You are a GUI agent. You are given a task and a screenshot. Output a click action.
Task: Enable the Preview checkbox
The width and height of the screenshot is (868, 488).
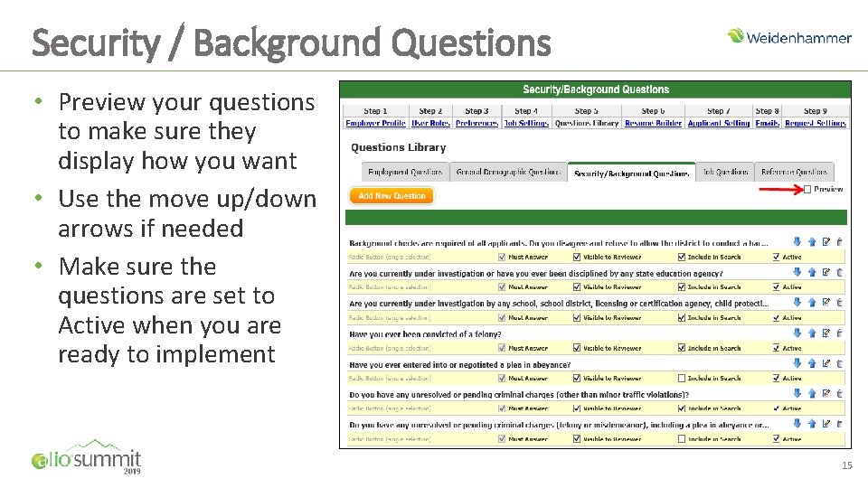pos(807,189)
